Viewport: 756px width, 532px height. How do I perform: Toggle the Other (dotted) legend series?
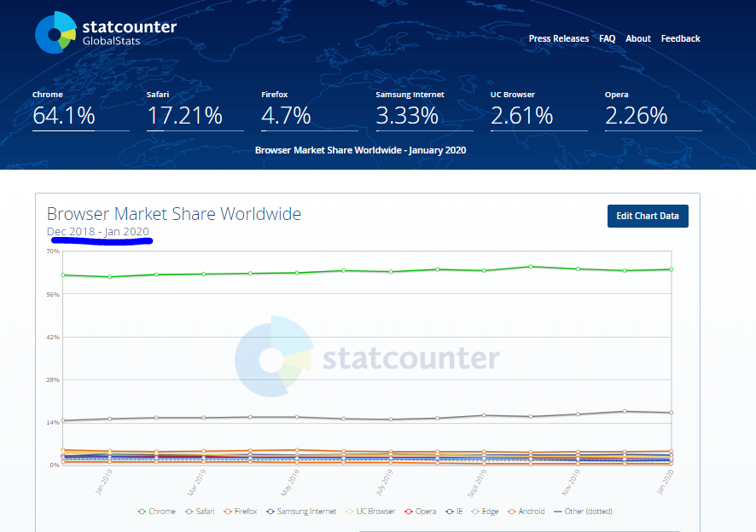tap(583, 512)
